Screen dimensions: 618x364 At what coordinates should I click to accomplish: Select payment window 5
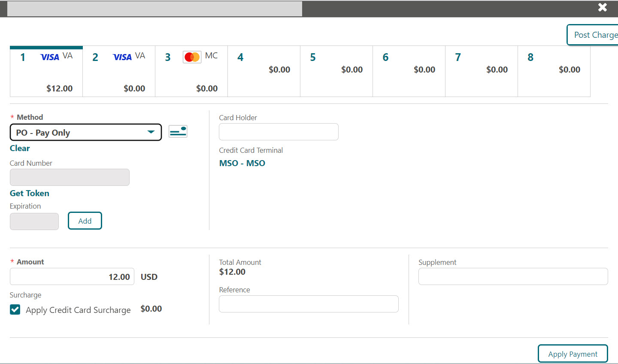(336, 71)
